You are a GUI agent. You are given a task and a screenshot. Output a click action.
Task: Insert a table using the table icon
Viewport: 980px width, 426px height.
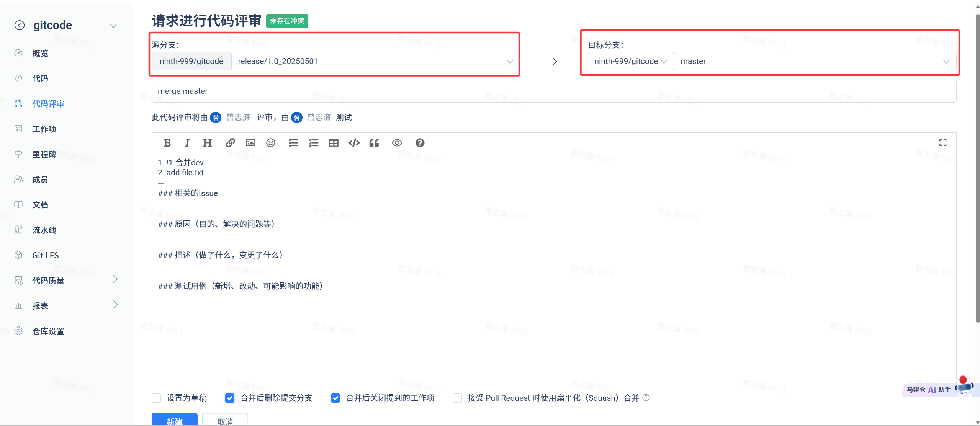pos(334,143)
